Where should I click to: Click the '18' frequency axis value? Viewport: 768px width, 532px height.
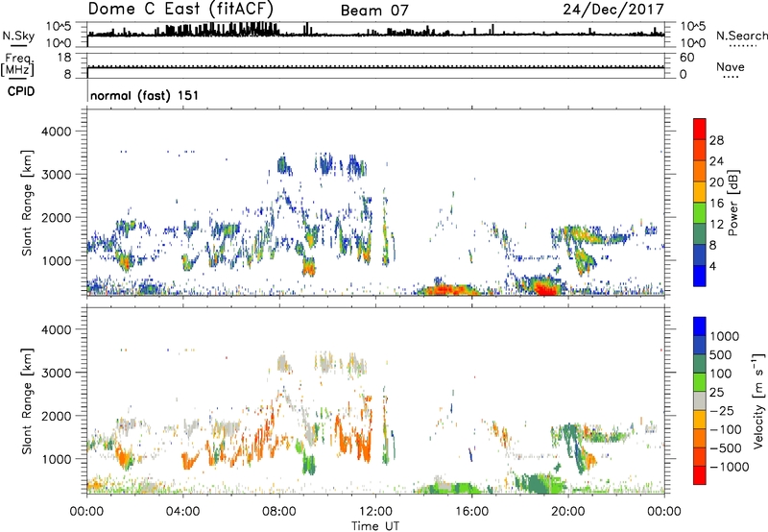click(64, 58)
